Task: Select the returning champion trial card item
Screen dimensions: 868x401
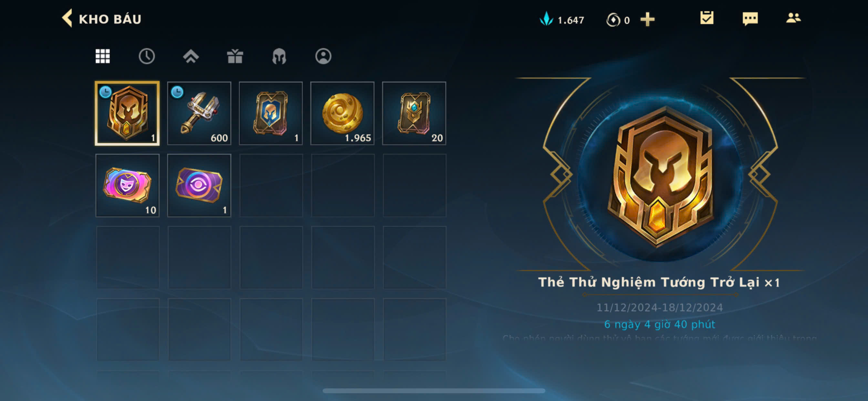Action: [x=127, y=114]
